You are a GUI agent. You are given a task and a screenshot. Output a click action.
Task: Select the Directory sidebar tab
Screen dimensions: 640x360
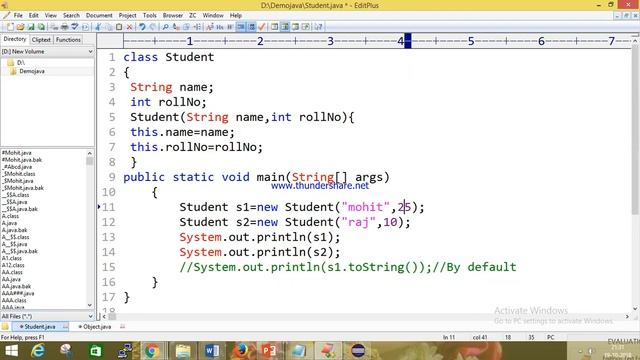[15, 39]
